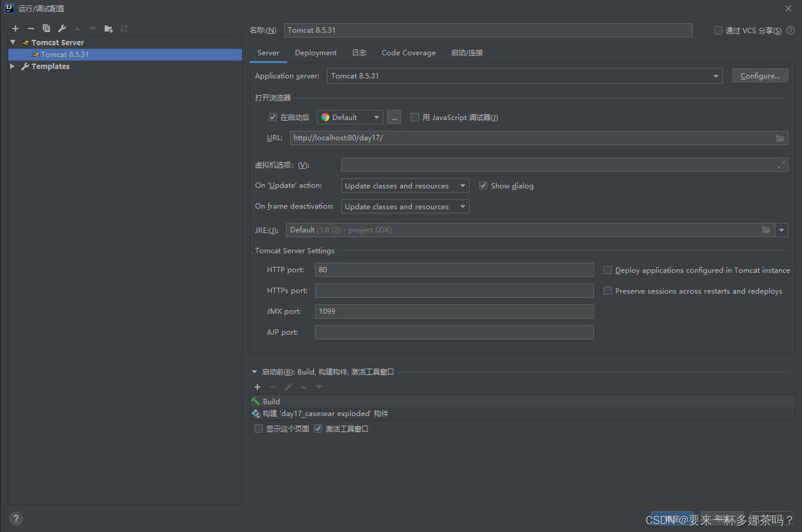802x532 pixels.
Task: Check the show this page checkbox
Action: [259, 429]
